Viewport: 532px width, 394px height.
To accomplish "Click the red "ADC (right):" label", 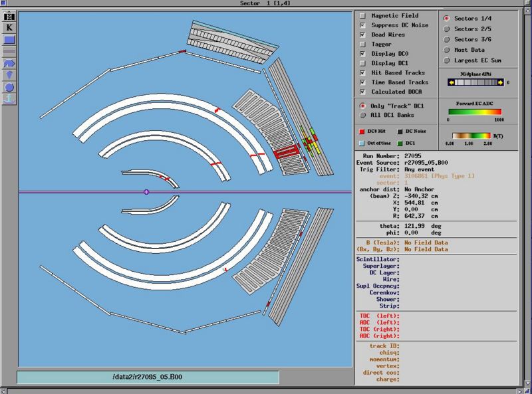I will click(379, 336).
